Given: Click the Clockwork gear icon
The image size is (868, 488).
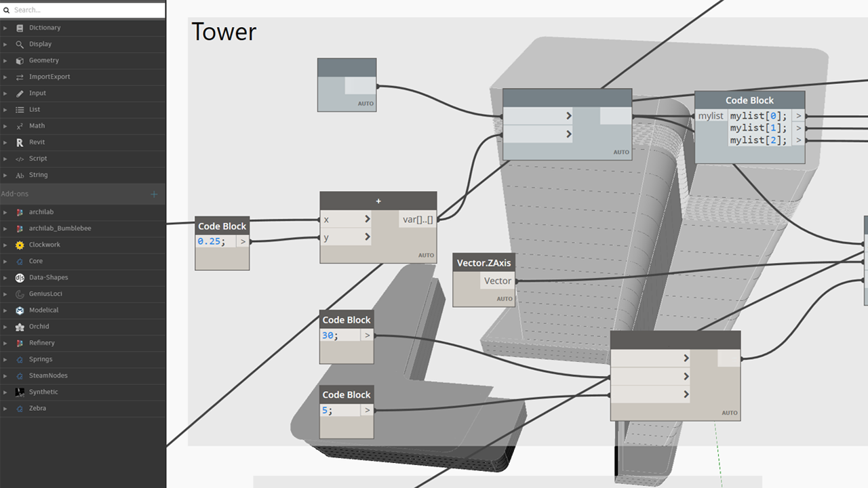Looking at the screenshot, I should point(20,245).
